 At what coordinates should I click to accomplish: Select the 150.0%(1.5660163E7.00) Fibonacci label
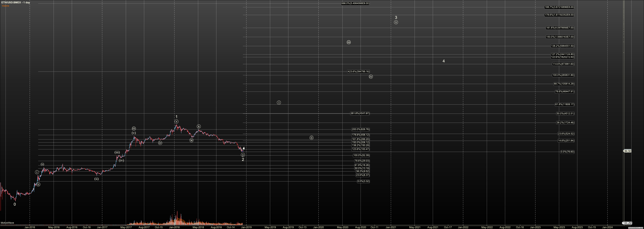tap(560, 37)
